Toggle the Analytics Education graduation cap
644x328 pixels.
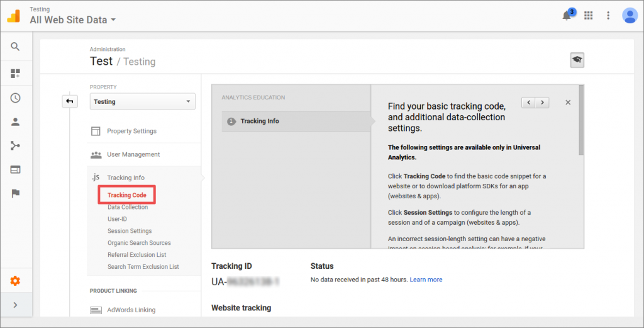point(577,60)
